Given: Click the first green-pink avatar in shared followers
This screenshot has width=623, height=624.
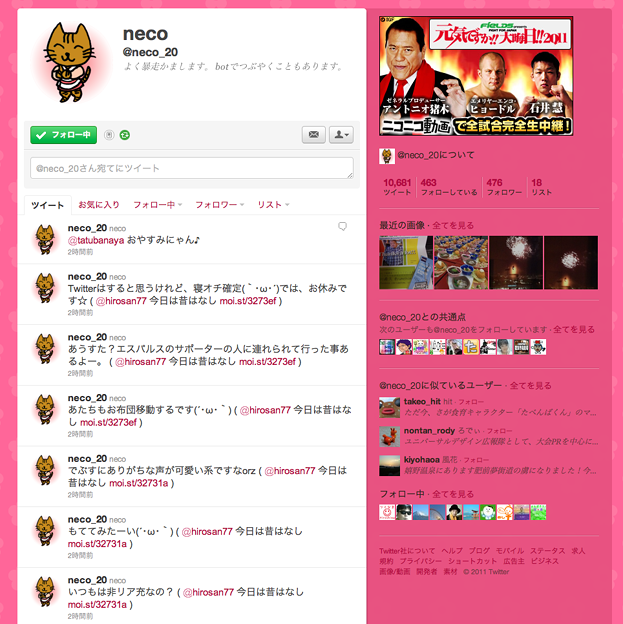Looking at the screenshot, I should click(387, 347).
